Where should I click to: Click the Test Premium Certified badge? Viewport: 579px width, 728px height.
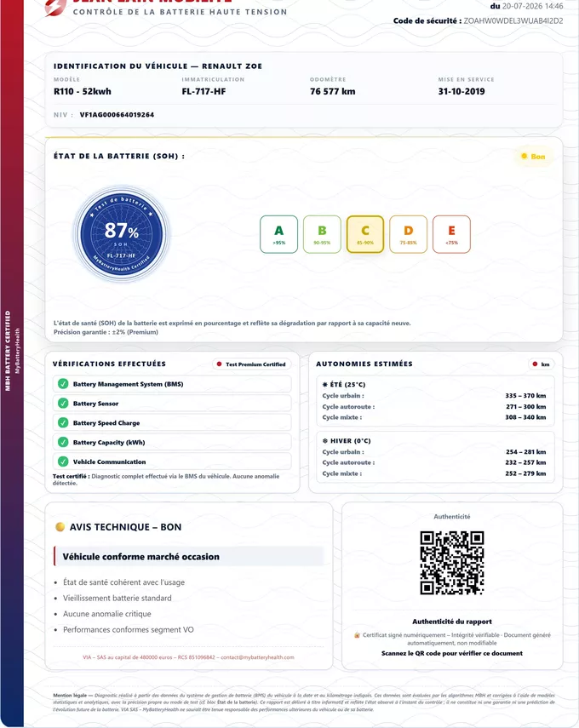[x=252, y=364]
